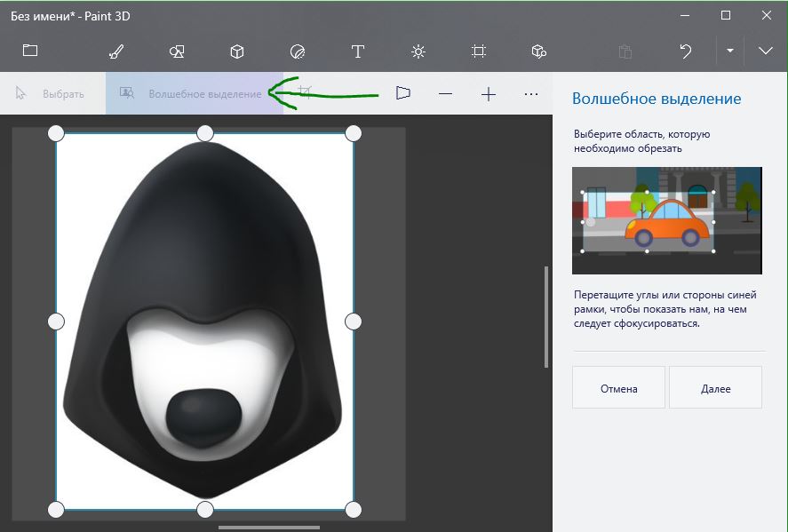Click the Волшебное выделение panel heading
The image size is (788, 532).
[x=657, y=99]
